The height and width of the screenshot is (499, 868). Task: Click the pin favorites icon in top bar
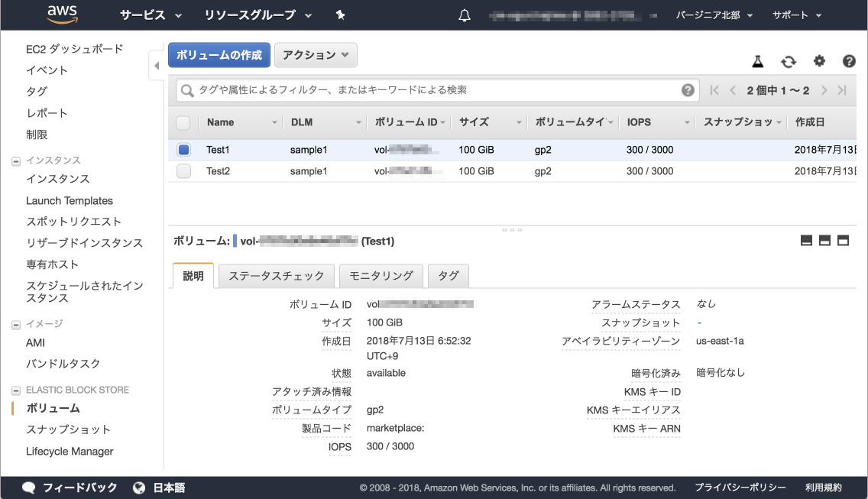pyautogui.click(x=340, y=15)
